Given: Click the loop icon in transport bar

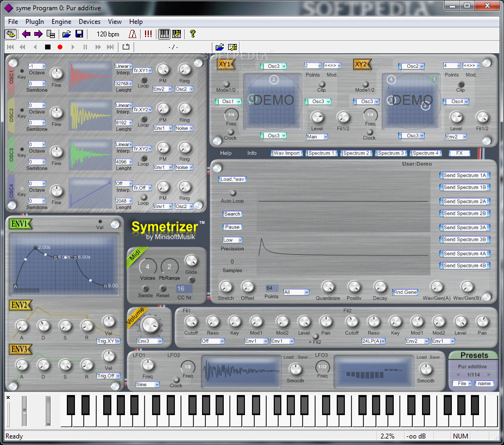Looking at the screenshot, I should (126, 47).
